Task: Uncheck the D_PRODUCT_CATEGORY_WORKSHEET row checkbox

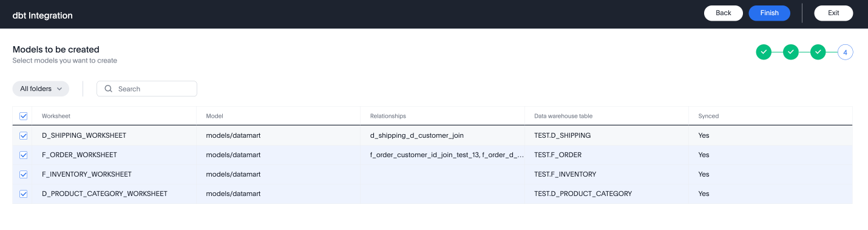Action: (24, 194)
